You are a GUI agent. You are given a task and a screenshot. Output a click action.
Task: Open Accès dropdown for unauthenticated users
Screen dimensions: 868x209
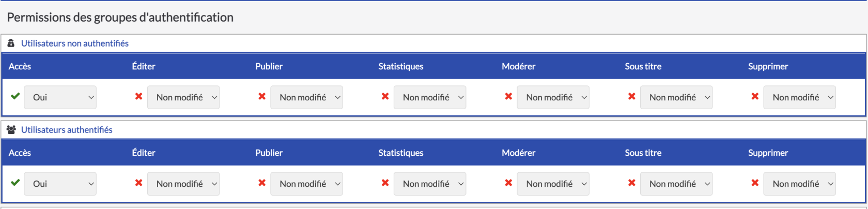tap(60, 97)
